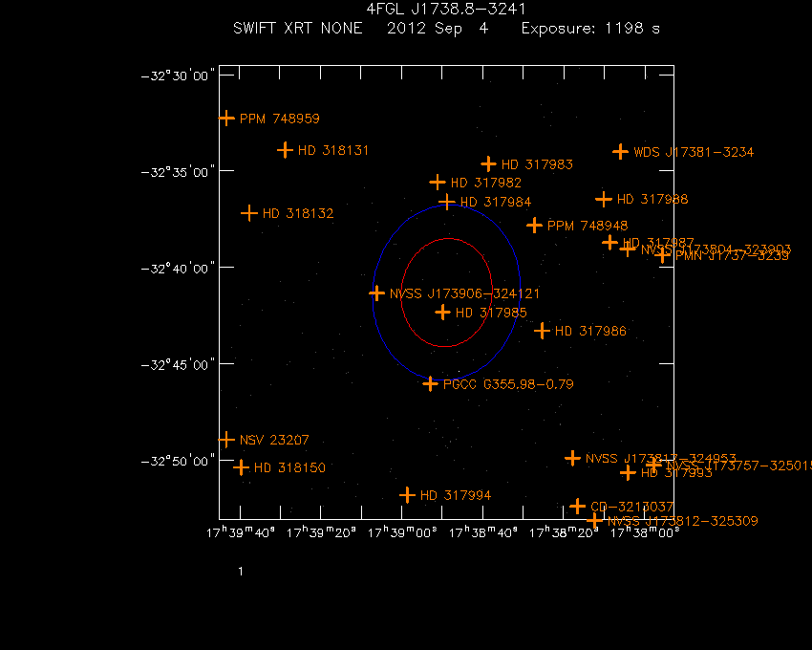Click the cross for PGCC G355.98-0.79
The image size is (812, 650).
[x=430, y=384]
